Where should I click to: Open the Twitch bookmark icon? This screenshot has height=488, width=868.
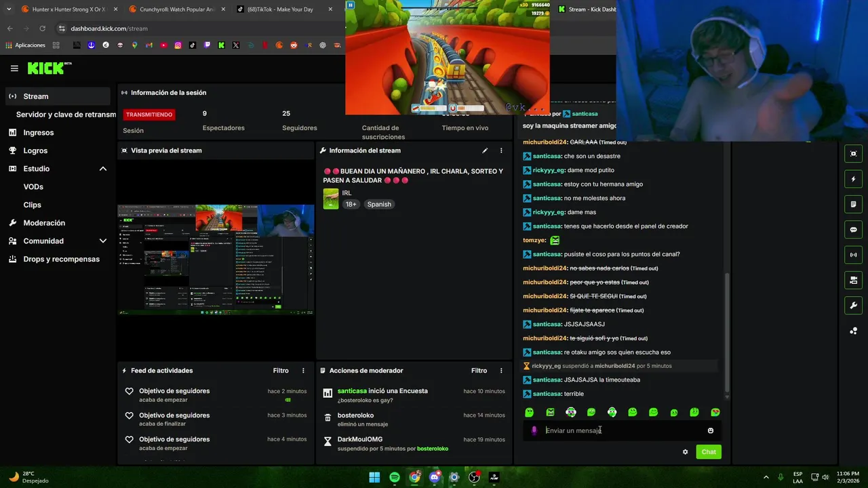207,45
